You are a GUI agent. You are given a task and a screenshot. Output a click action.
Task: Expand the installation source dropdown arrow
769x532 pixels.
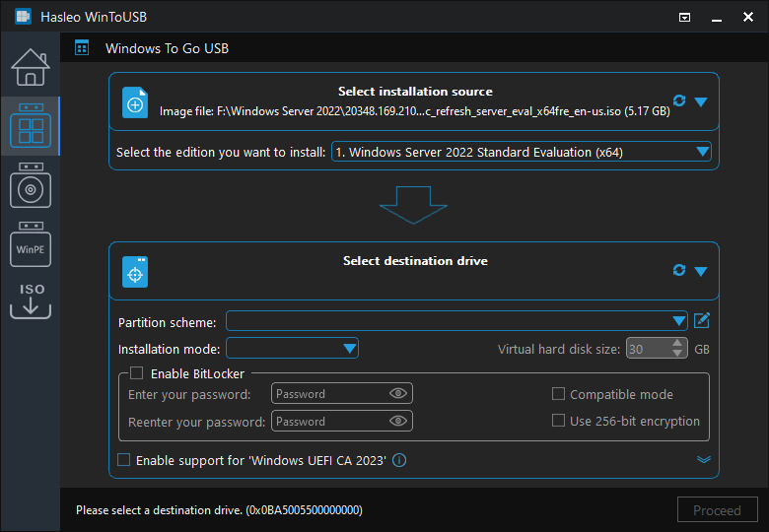point(701,101)
